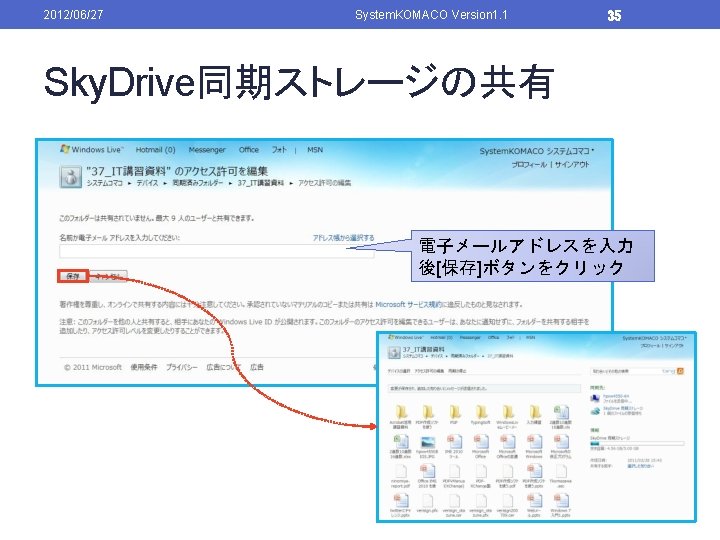
Task: Open MSN in the permissions page header
Action: tap(315, 150)
